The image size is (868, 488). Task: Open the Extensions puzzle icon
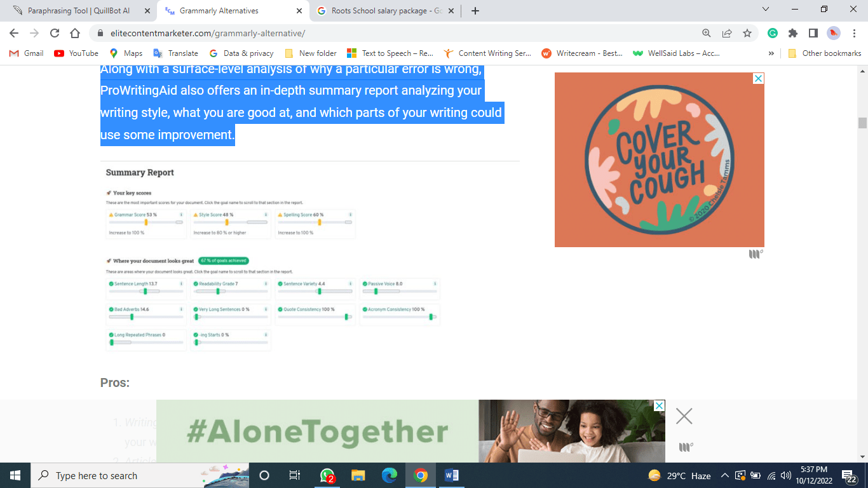793,33
